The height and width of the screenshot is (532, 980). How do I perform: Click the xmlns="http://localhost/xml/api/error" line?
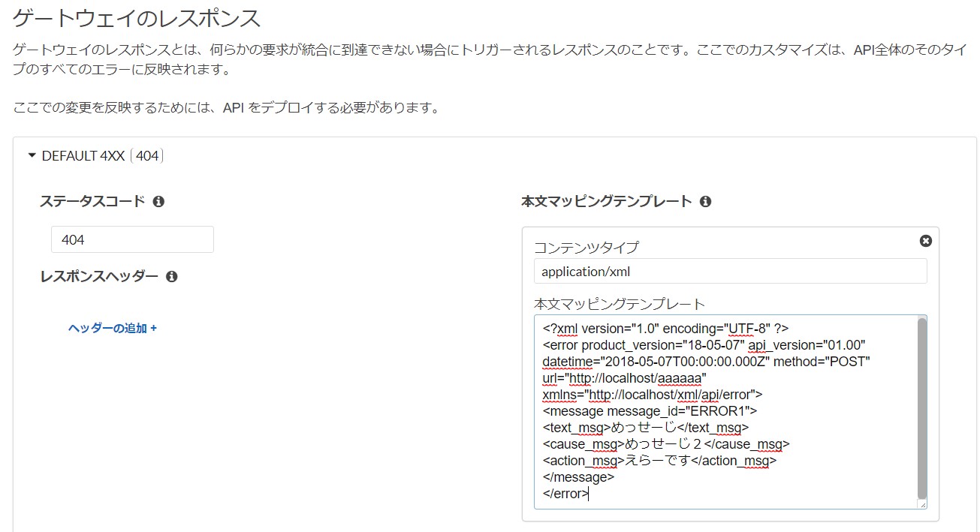click(652, 395)
